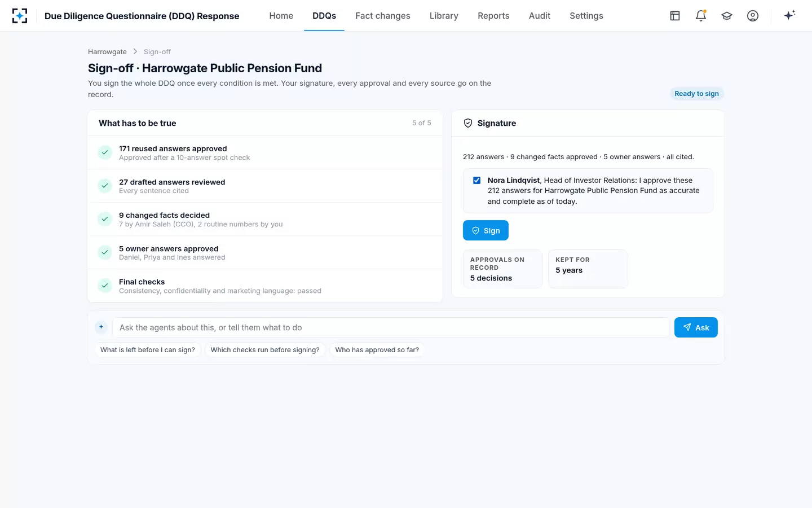The image size is (812, 508).
Task: Follow the Harrowgate breadcrumb link
Action: click(107, 52)
